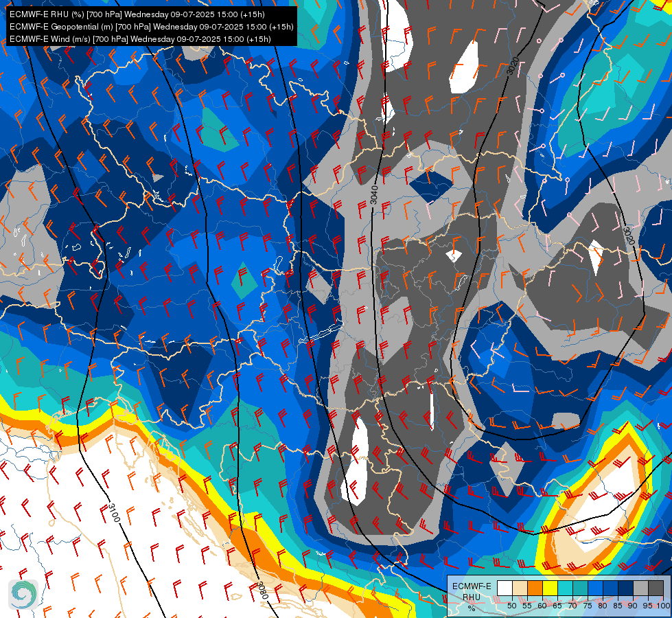The height and width of the screenshot is (618, 672).
Task: Pick the teal 70-75 legend swatch
Action: pyautogui.click(x=580, y=588)
